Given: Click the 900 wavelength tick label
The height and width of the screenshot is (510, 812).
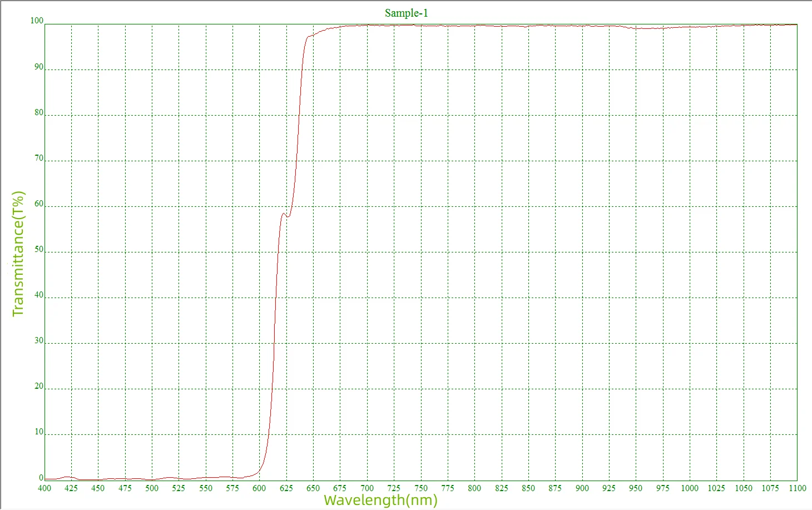Looking at the screenshot, I should click(582, 488).
